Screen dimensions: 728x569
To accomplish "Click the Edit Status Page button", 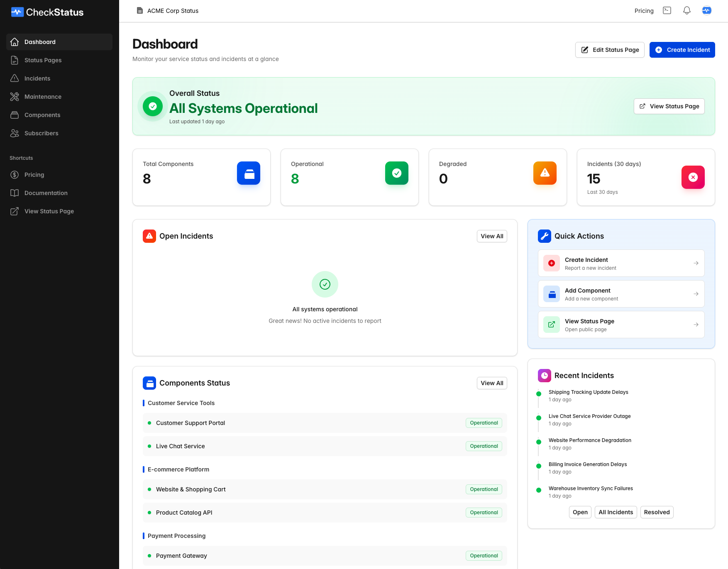I will click(x=610, y=50).
